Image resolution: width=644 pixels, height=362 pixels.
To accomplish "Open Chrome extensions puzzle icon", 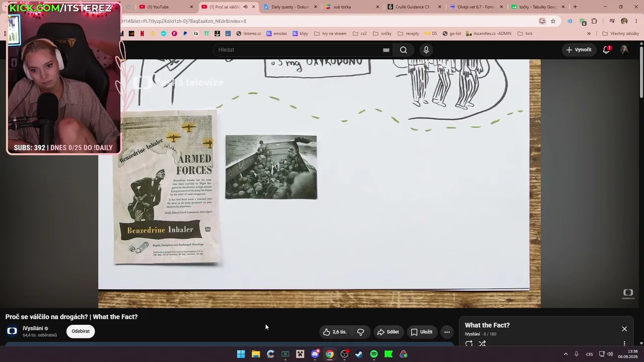I will tap(594, 21).
